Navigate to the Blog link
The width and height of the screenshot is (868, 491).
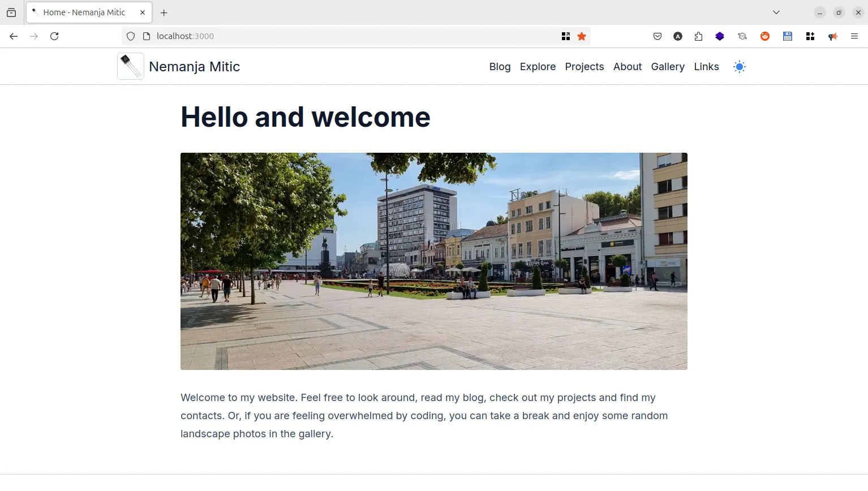pyautogui.click(x=500, y=66)
